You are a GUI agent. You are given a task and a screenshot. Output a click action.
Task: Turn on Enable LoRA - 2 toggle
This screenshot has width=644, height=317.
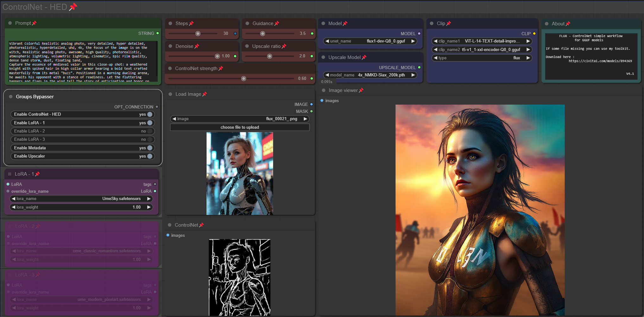(x=150, y=131)
